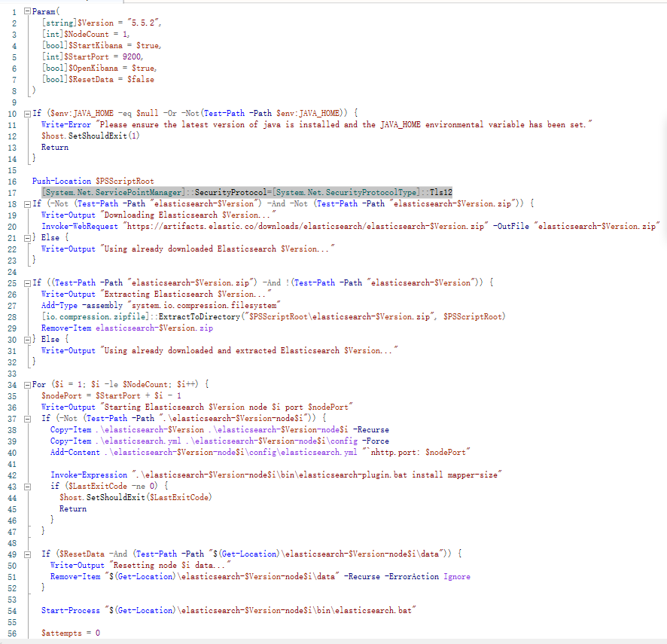This screenshot has width=667, height=644.
Task: Click Add-Type on line 27
Action: coord(59,305)
